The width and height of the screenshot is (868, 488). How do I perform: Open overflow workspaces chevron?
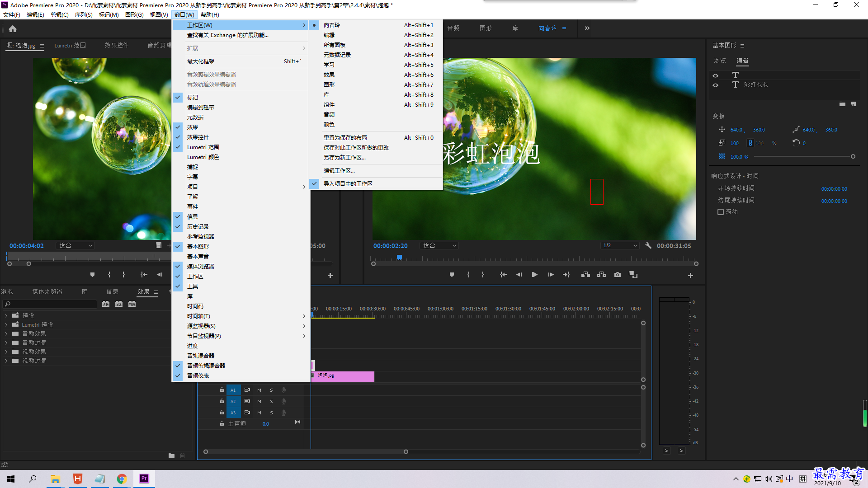[x=587, y=28]
